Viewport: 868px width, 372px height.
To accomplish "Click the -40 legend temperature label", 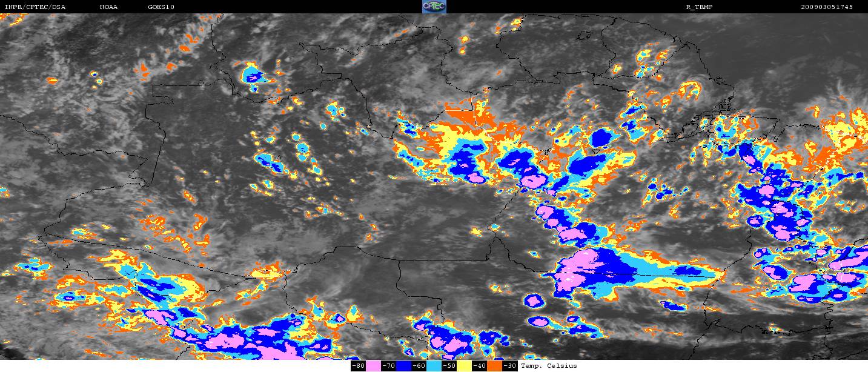I will click(479, 365).
